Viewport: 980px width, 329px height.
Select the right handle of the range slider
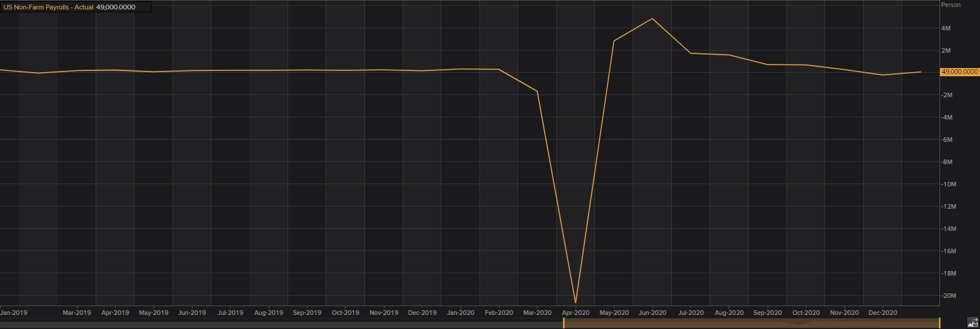point(940,323)
